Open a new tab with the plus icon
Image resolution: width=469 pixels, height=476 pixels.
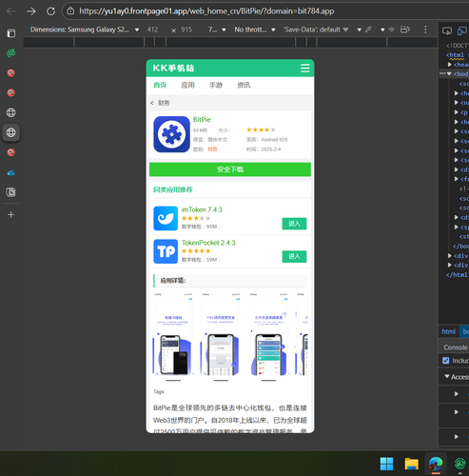(11, 215)
